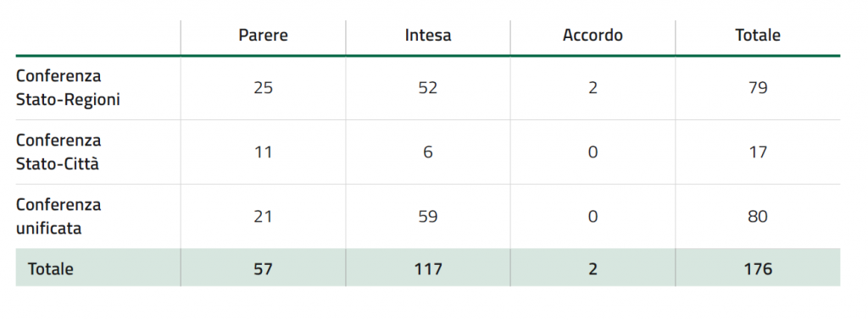
Task: Select the Conferenza Stato-Regioni row label
Action: pyautogui.click(x=68, y=88)
